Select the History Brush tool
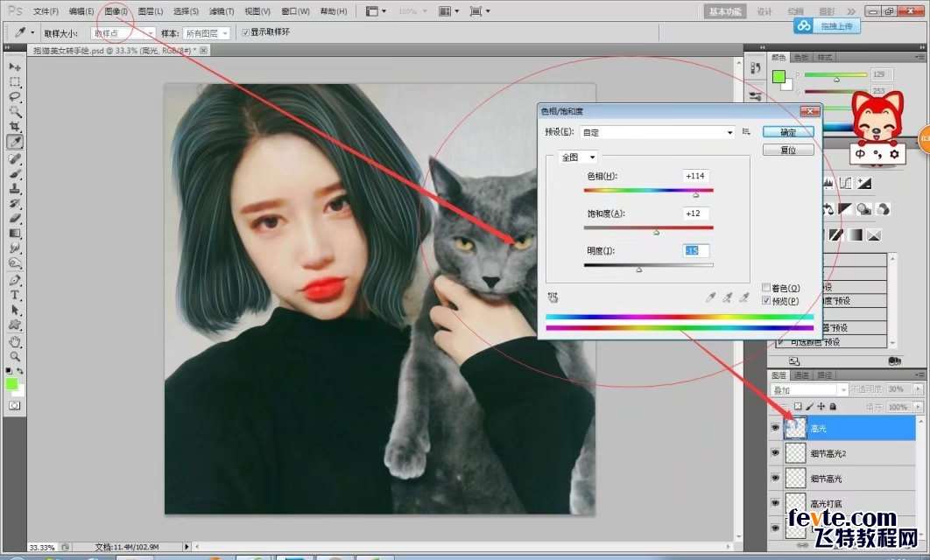The height and width of the screenshot is (560, 930). click(15, 203)
